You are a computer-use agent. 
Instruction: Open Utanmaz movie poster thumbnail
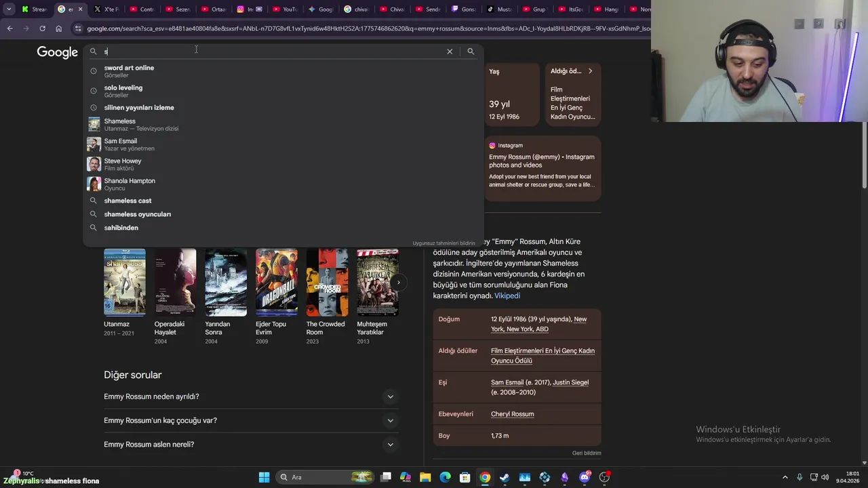coord(124,282)
